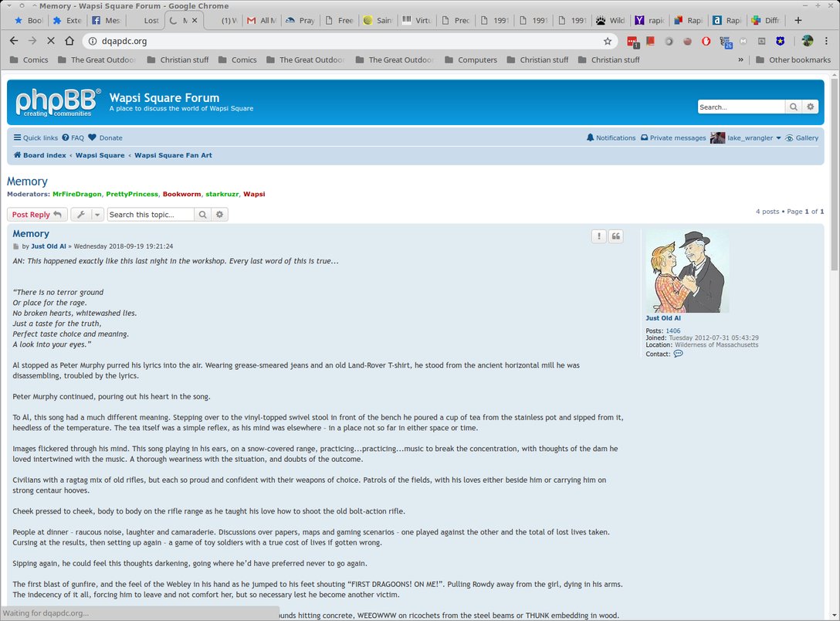The width and height of the screenshot is (840, 621).
Task: Open advanced search gear in header
Action: point(810,107)
